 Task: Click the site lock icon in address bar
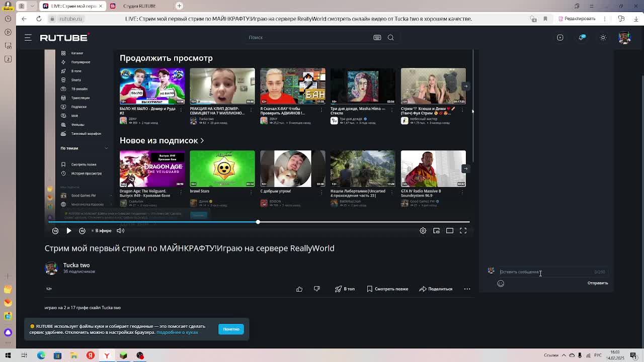[52, 19]
